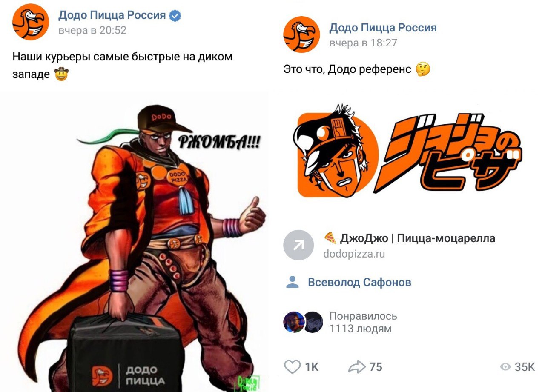The width and height of the screenshot is (545, 392).
Task: Click the share arrow icon
Action: click(357, 367)
